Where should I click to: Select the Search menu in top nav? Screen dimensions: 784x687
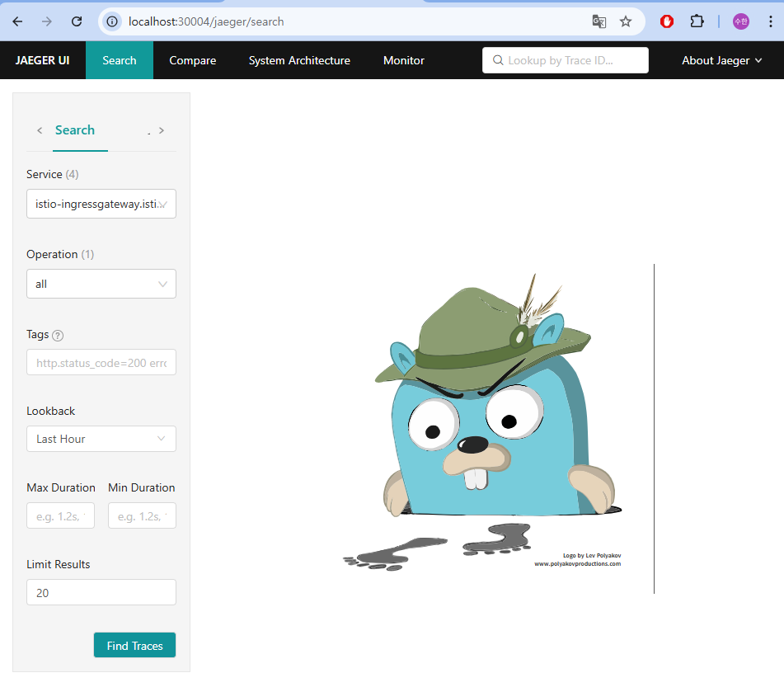point(120,60)
